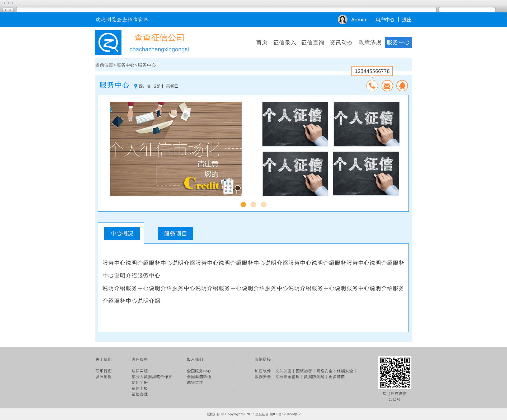Image resolution: width=507 pixels, height=420 pixels.
Task: Click 诚征英才 footer link
Action: [x=195, y=383]
